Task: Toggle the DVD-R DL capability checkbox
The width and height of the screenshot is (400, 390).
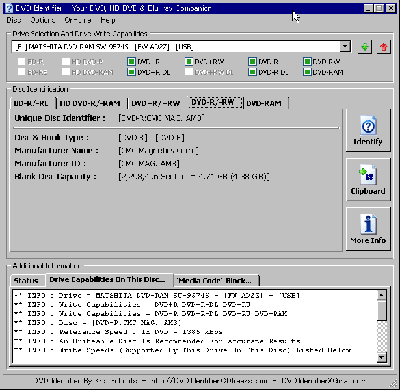Action: [x=252, y=72]
